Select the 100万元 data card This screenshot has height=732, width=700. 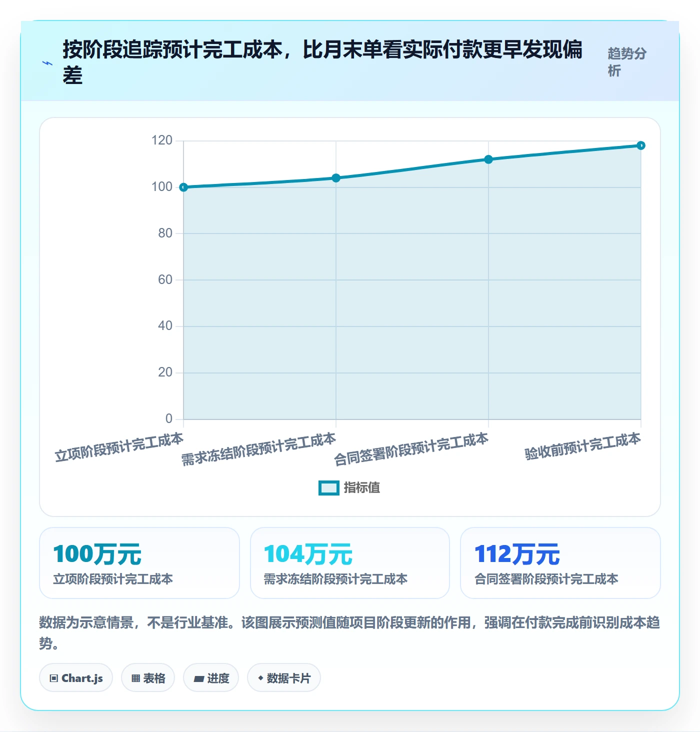(139, 563)
